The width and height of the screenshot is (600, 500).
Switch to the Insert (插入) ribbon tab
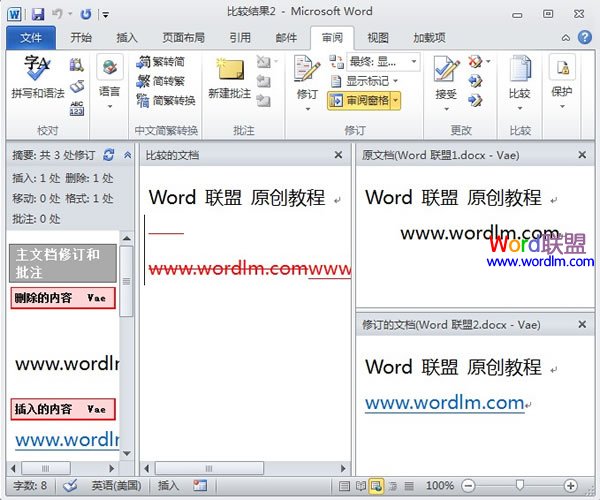coord(127,37)
